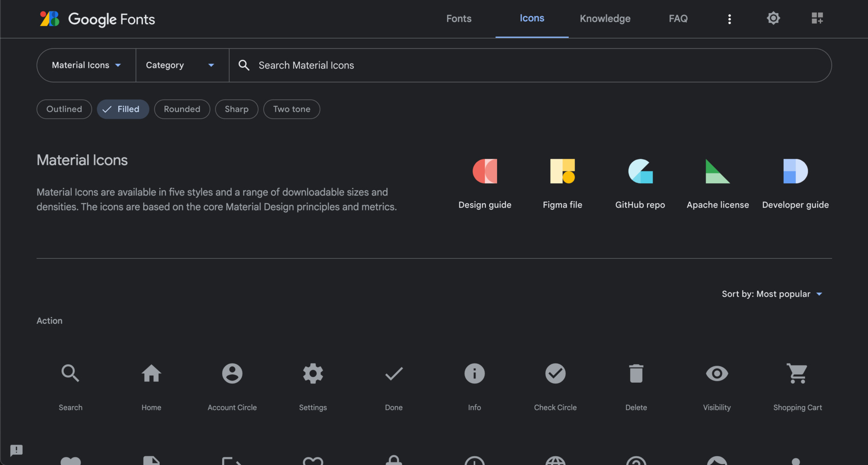The image size is (868, 465).
Task: Open the Category dropdown
Action: [x=180, y=65]
